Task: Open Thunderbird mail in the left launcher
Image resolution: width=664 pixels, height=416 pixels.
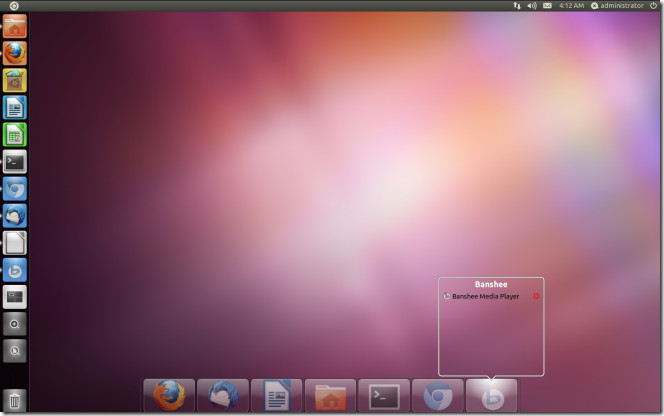Action: pyautogui.click(x=15, y=216)
